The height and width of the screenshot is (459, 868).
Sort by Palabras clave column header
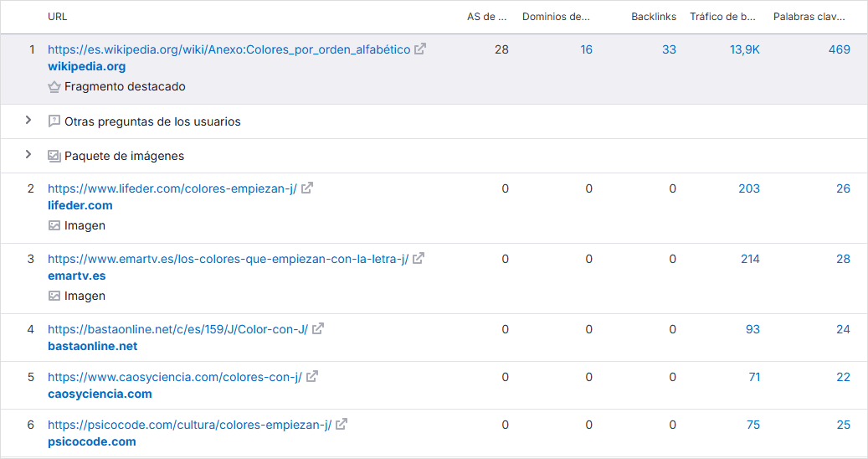click(x=808, y=17)
